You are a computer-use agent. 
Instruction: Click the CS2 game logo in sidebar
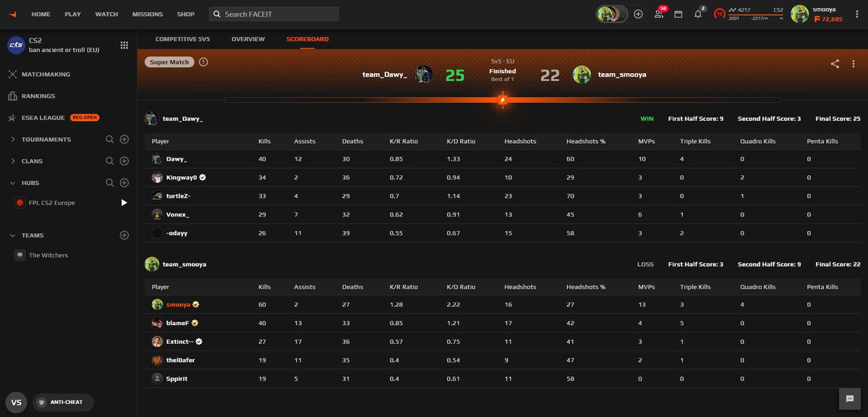(x=16, y=46)
